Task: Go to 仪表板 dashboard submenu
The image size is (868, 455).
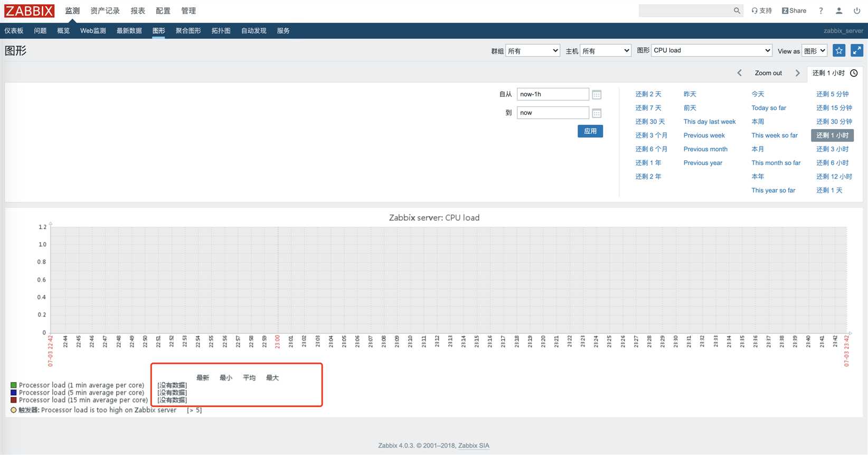Action: pos(14,31)
